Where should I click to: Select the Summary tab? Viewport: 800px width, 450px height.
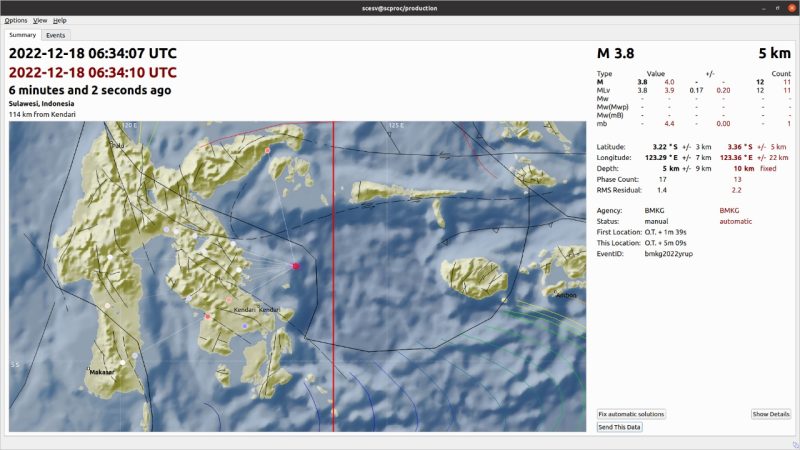pos(23,35)
